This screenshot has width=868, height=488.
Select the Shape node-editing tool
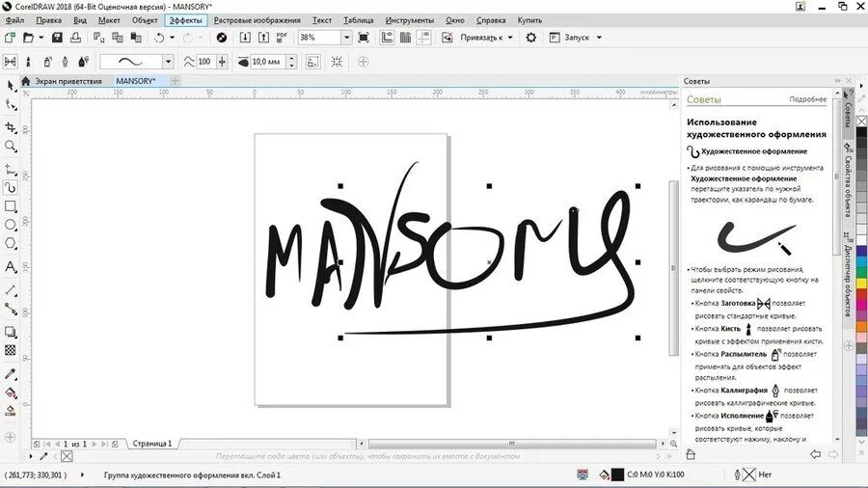pos(10,104)
